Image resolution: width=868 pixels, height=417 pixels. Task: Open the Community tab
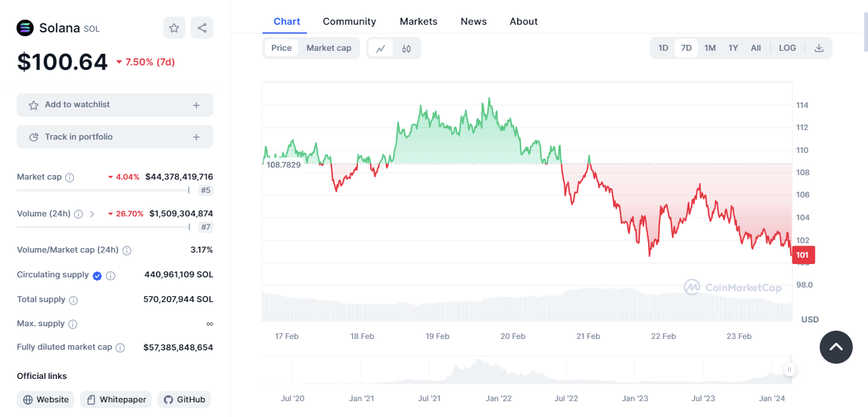click(x=349, y=22)
